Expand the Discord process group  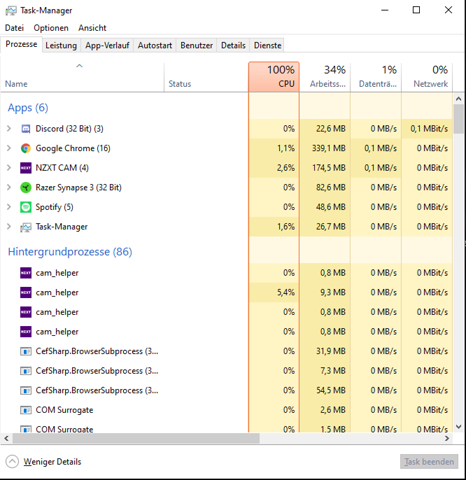9,128
